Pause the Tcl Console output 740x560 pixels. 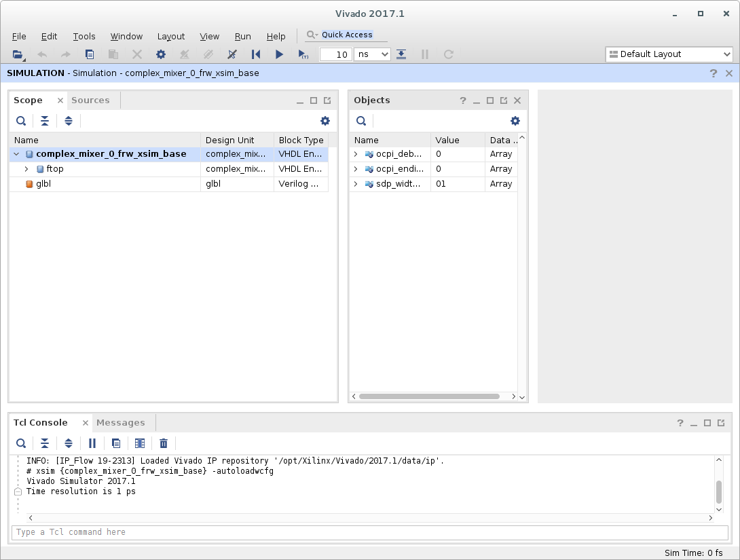point(92,443)
